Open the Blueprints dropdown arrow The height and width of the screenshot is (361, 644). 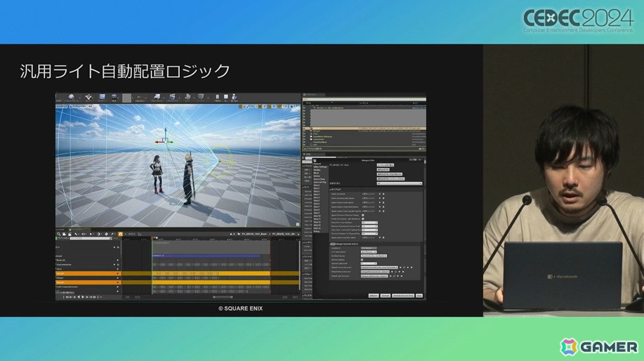pyautogui.click(x=164, y=98)
